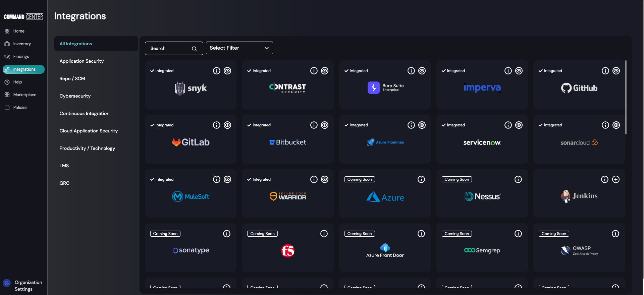The height and width of the screenshot is (295, 644).
Task: Click the info icon on the Snyk card
Action: point(217,71)
